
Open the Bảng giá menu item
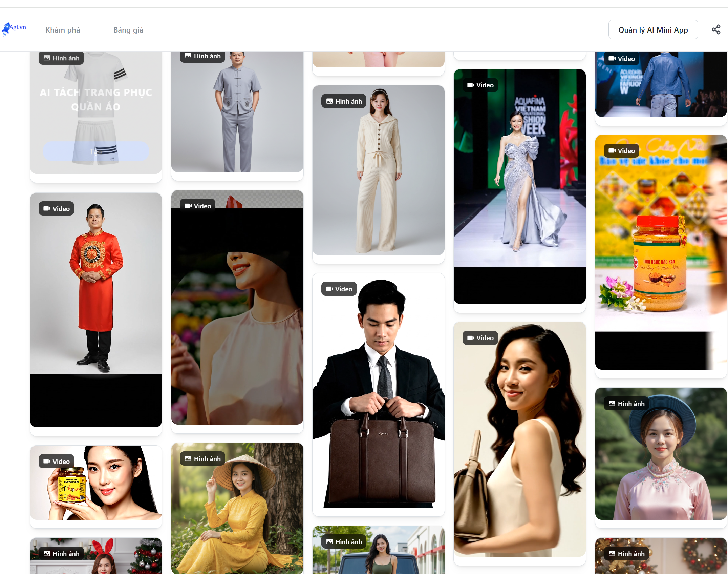coord(128,30)
